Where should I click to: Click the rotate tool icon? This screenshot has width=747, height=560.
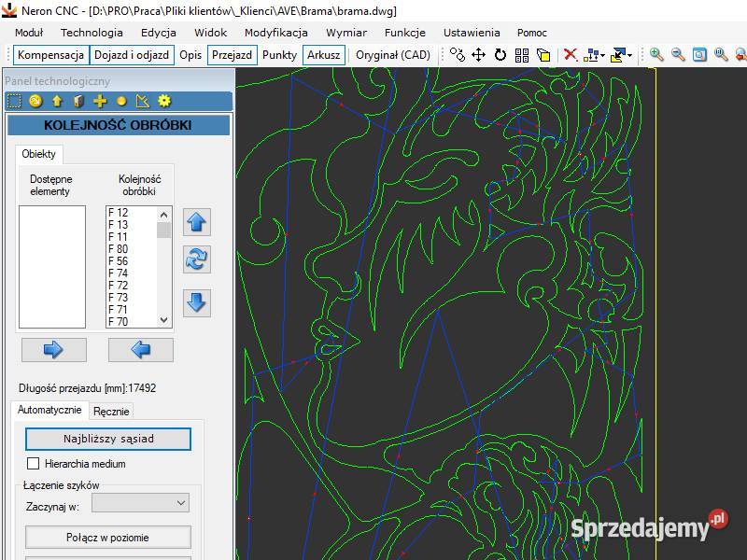point(500,55)
